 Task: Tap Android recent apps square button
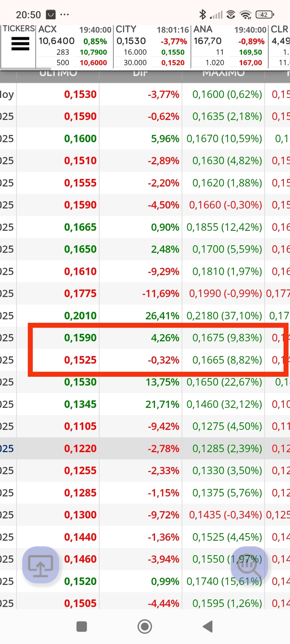(x=82, y=627)
